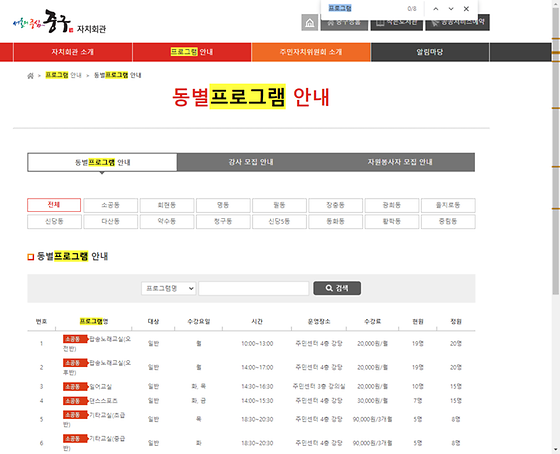Select the 자원봉사자 모집 안내 tab
This screenshot has height=454, width=560.
(x=400, y=162)
